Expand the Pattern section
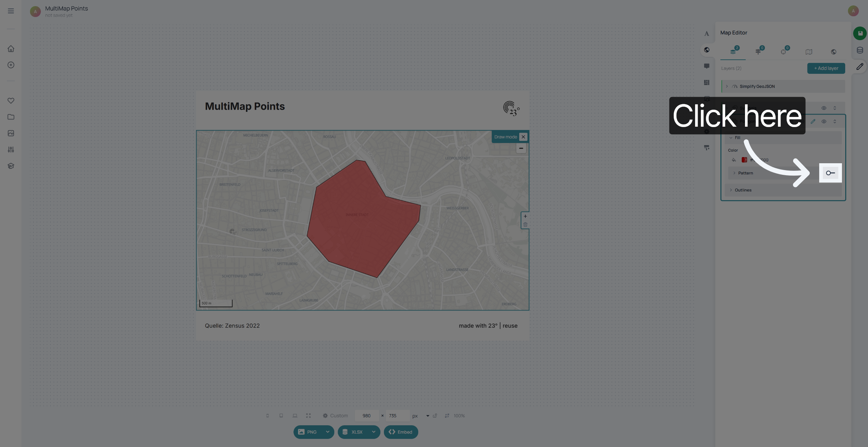Screen dimensions: 868x447 click(734, 173)
